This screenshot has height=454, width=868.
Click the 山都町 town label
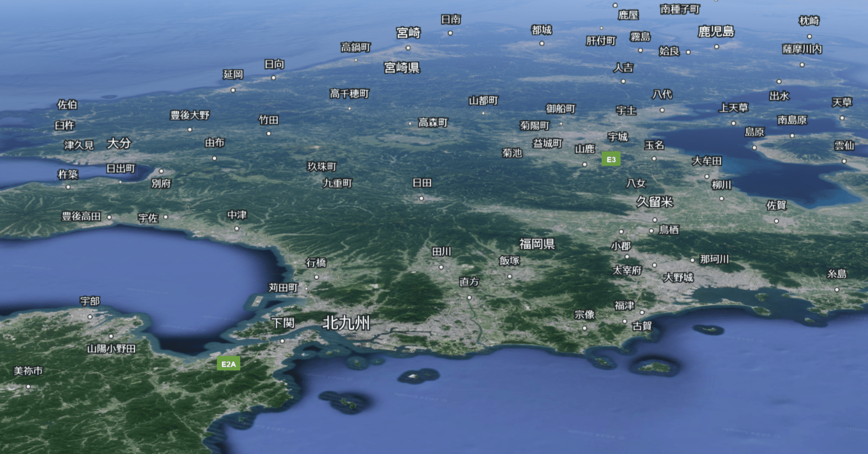(x=483, y=101)
